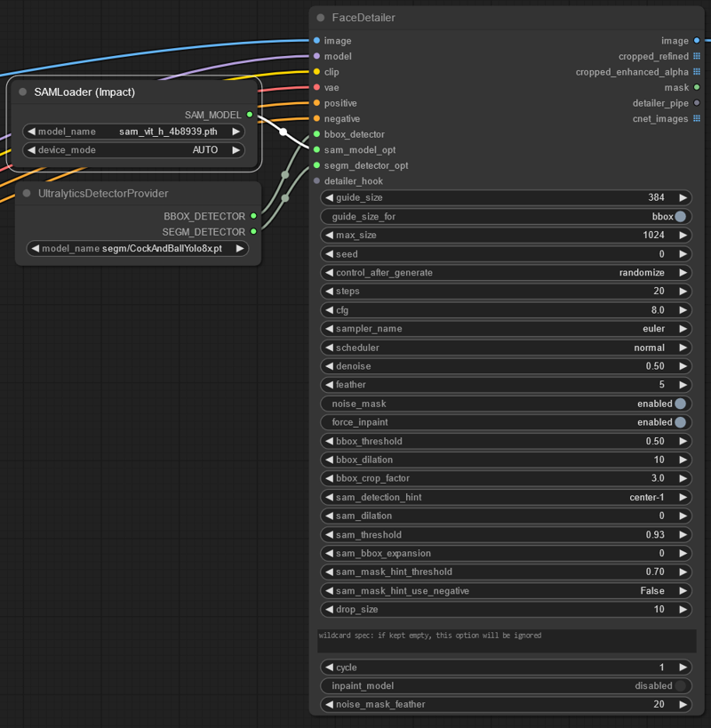Collapse the SAMLoader (Impact) node dot

(23, 92)
